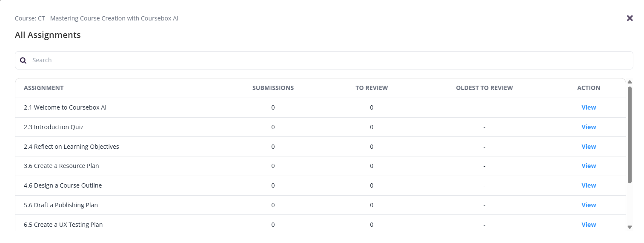The image size is (644, 243).
Task: Click the To Review column header
Action: pos(372,88)
